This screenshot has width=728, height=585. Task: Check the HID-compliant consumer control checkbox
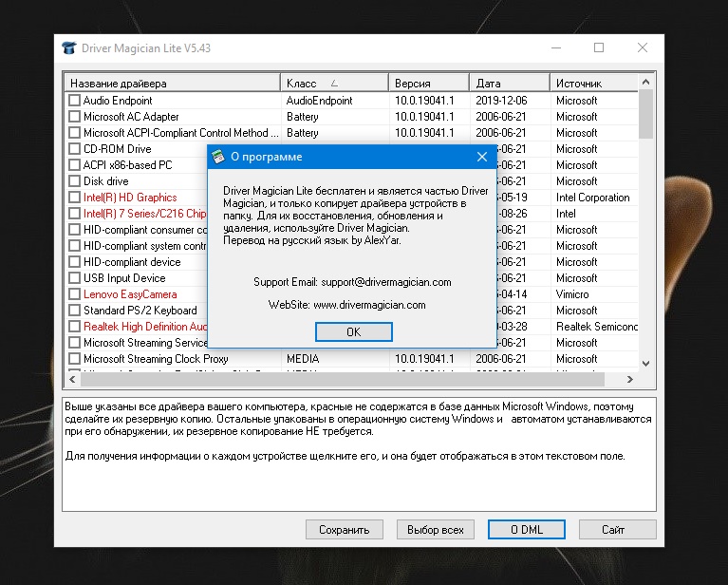[x=74, y=230]
